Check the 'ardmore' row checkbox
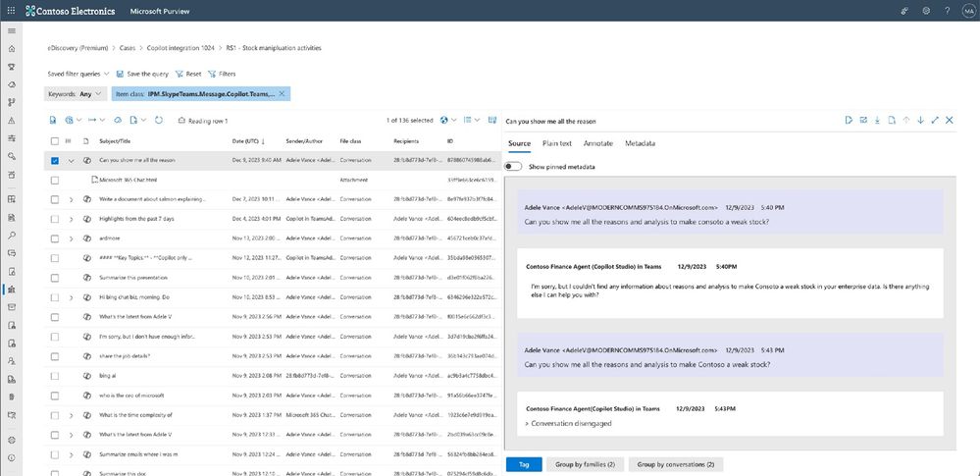 [x=55, y=238]
